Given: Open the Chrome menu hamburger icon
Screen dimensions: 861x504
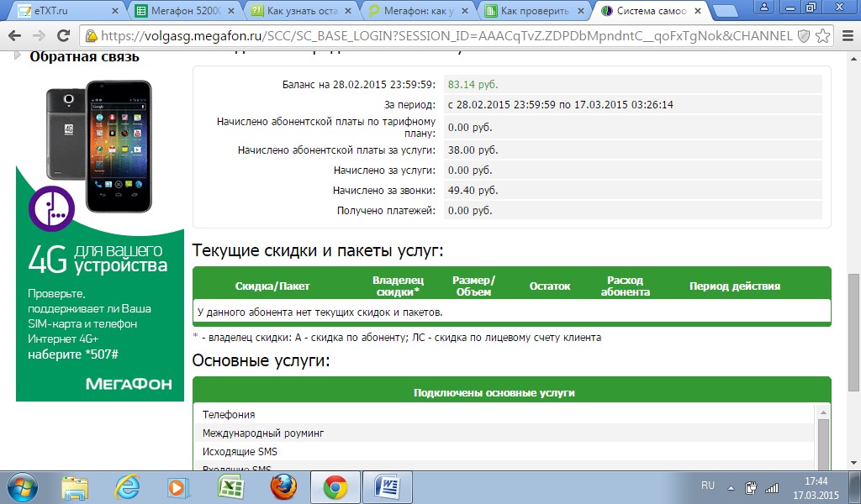Looking at the screenshot, I should click(846, 36).
